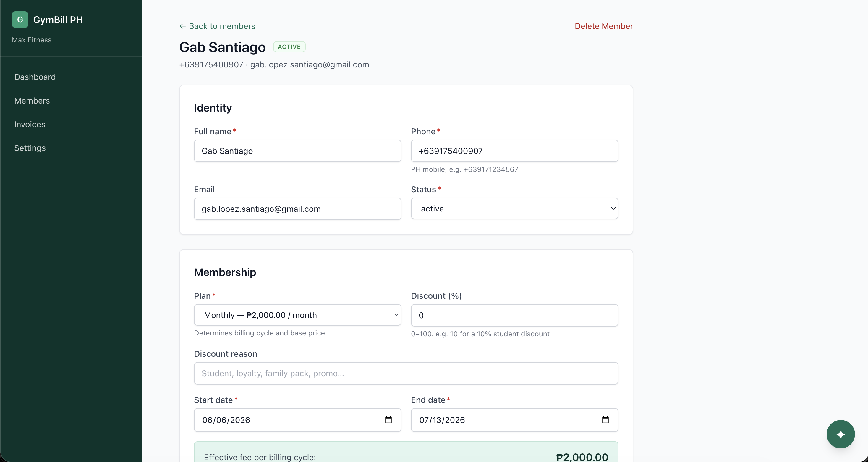Expand the Plan dropdown
The width and height of the screenshot is (868, 462).
pos(297,315)
